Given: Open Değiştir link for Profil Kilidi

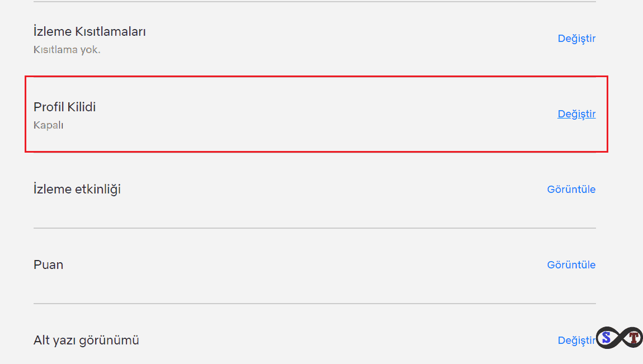Looking at the screenshot, I should (x=576, y=114).
